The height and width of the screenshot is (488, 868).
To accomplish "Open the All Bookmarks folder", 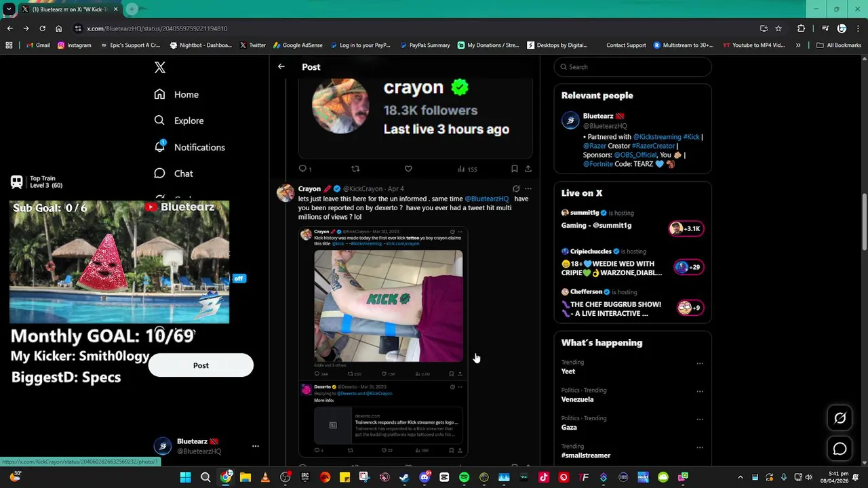I will coord(839,45).
